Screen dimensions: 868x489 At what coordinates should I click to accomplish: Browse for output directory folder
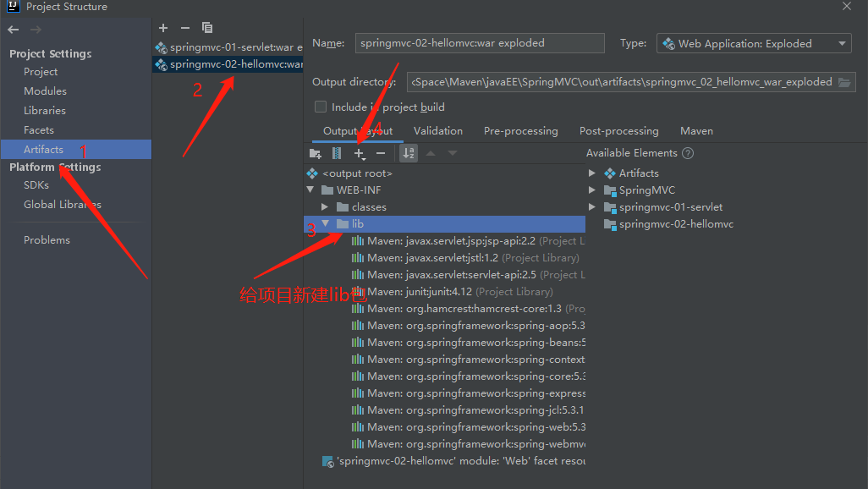pyautogui.click(x=844, y=82)
